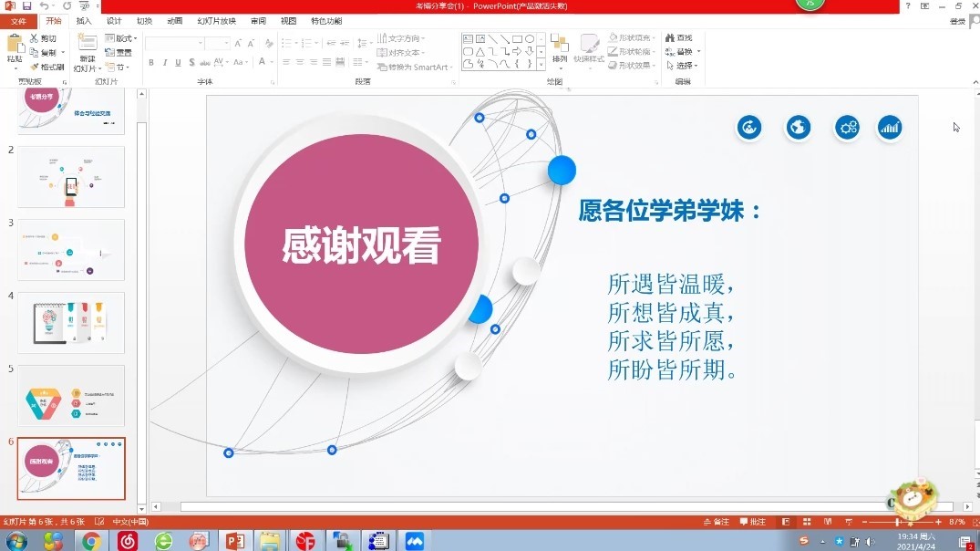Open the Layout (版式) dropdown
980x551 pixels.
(120, 39)
